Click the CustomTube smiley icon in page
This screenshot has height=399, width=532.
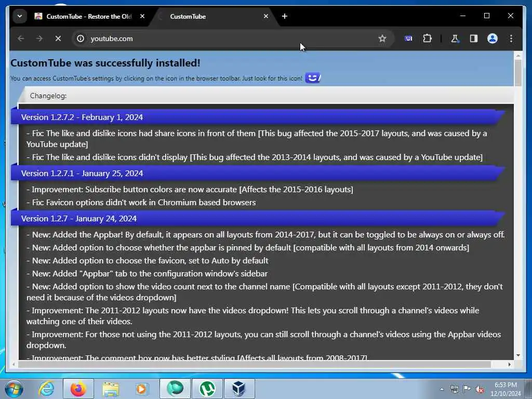(x=313, y=78)
